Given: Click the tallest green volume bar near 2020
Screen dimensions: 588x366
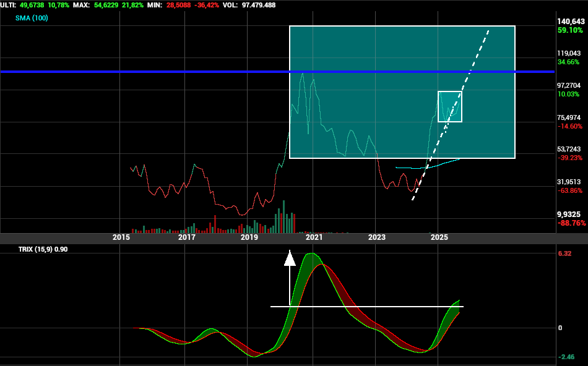Looking at the screenshot, I should 283,216.
